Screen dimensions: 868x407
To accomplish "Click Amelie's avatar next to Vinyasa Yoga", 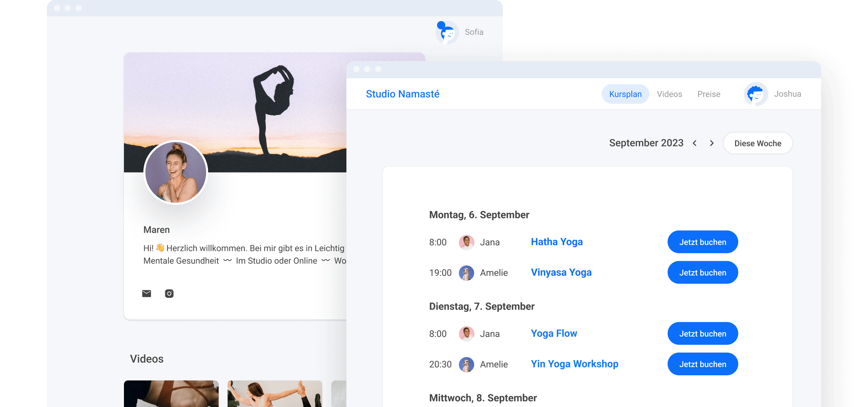I will (466, 273).
